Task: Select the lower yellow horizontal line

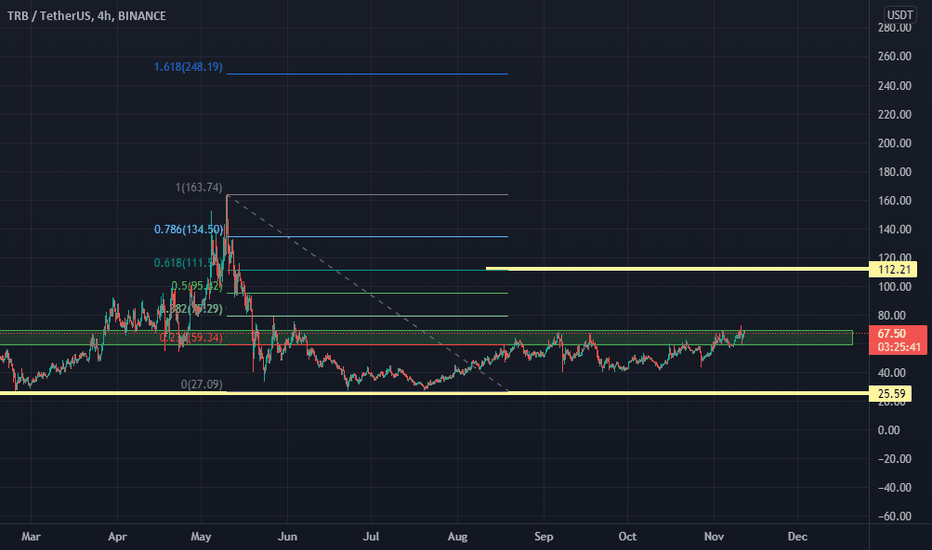Action: click(434, 393)
